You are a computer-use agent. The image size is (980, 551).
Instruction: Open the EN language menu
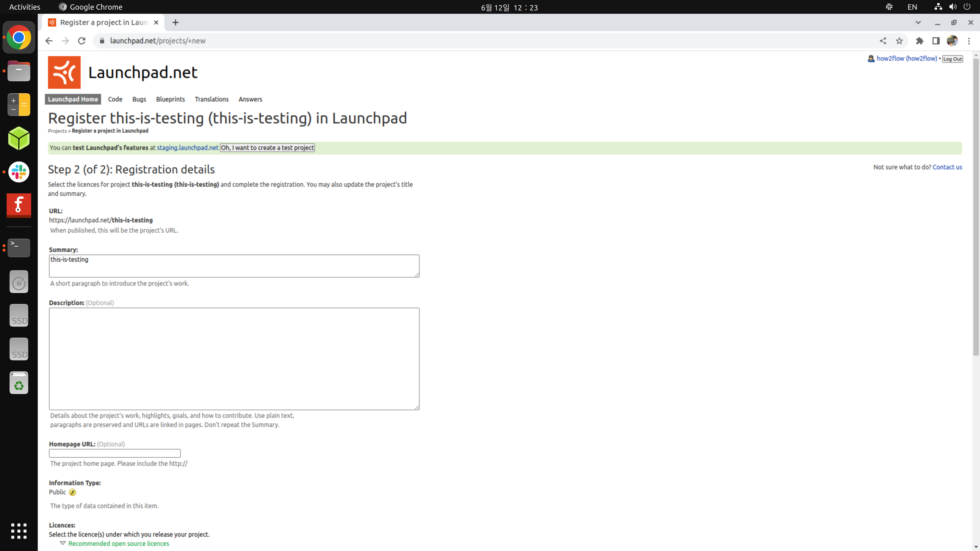(x=912, y=6)
